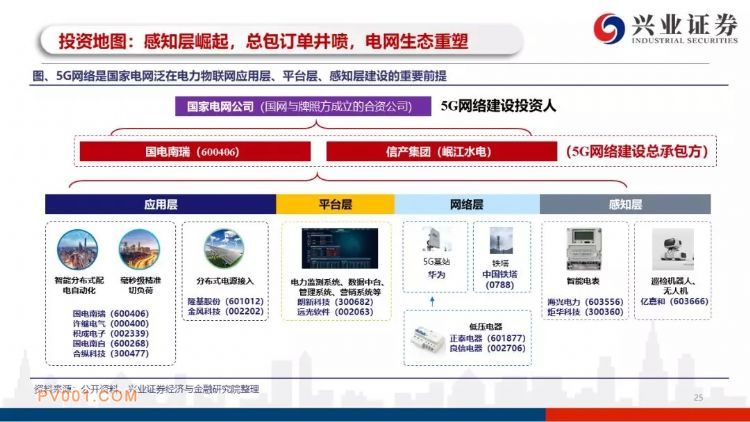Click the 兴业证券 company name text
The image size is (750, 422).
(684, 24)
